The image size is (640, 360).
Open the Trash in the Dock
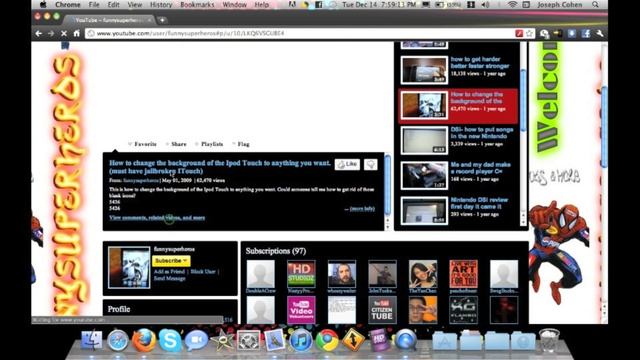click(x=549, y=340)
